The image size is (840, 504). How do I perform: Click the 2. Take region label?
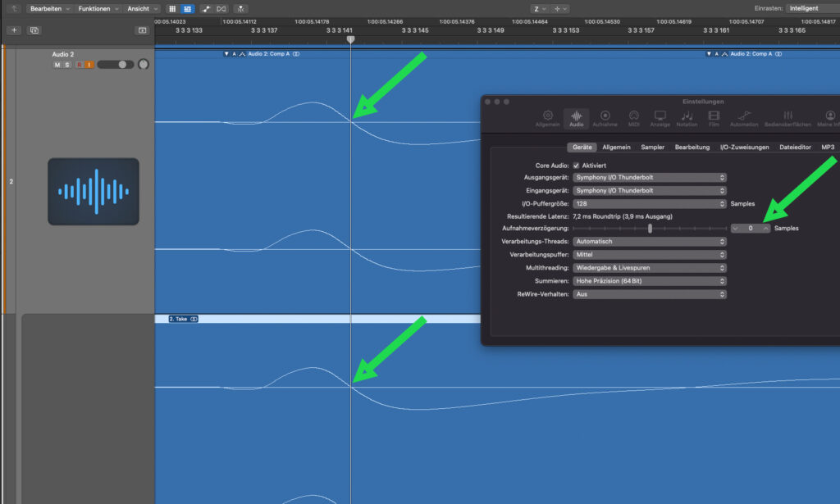point(179,319)
